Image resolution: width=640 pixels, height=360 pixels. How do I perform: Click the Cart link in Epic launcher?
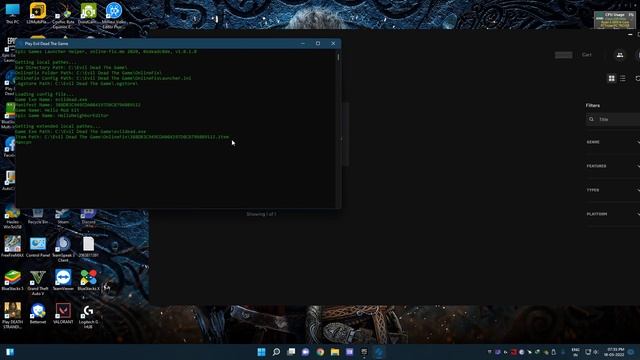[587, 55]
